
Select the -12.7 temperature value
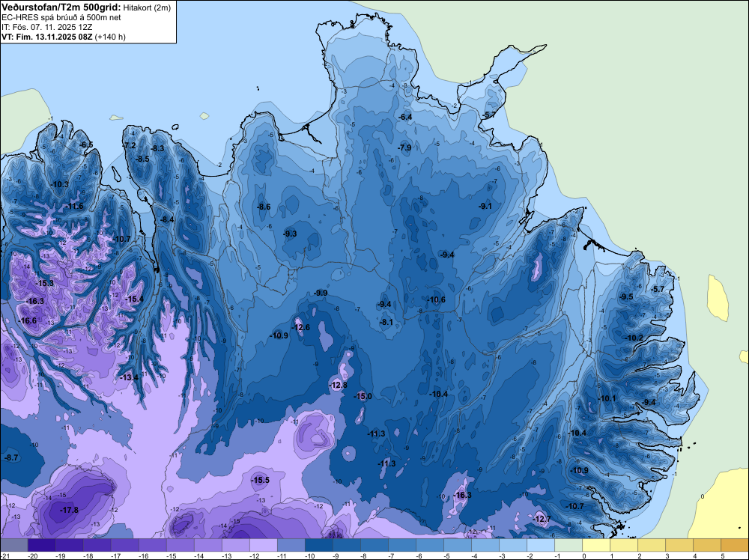[542, 520]
